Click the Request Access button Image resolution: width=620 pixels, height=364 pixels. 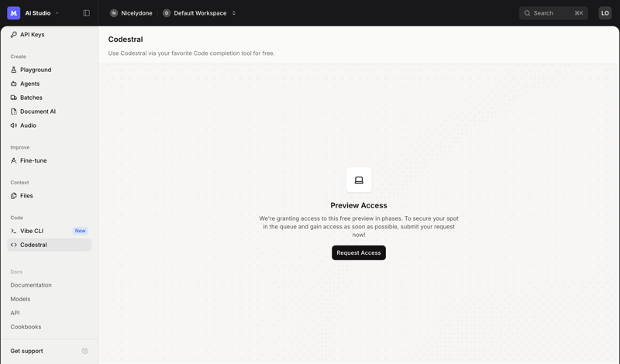[x=358, y=252]
